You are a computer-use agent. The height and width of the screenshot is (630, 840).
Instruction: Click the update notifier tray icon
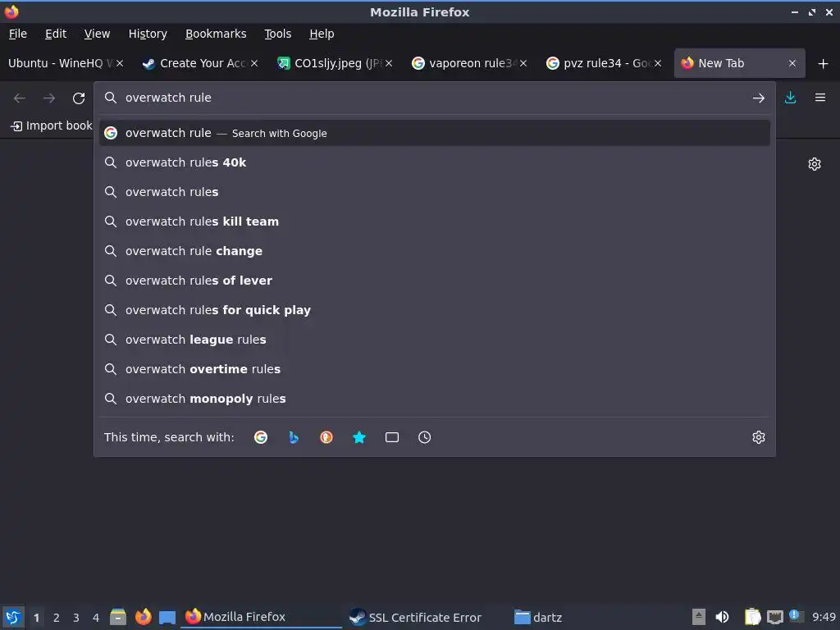[796, 616]
